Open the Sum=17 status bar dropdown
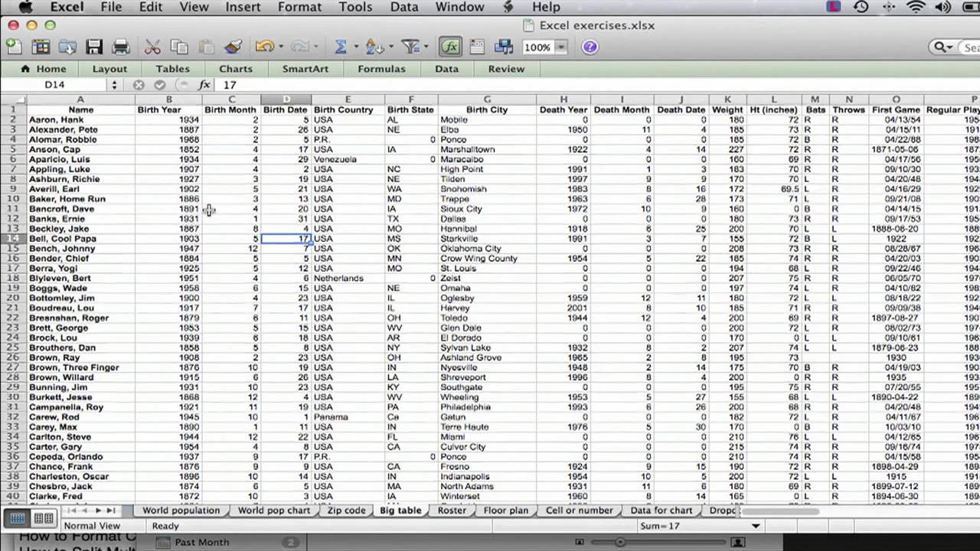Viewport: 980px width, 551px height. 756,526
